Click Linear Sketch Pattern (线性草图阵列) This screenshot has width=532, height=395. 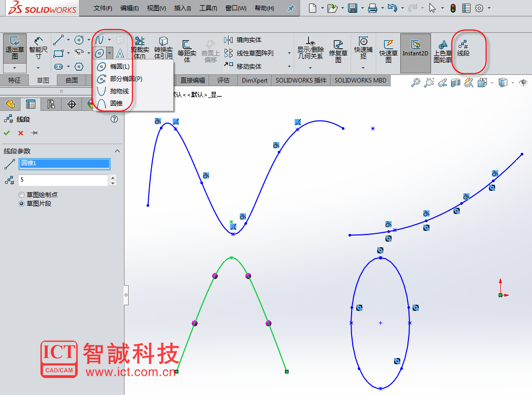click(x=249, y=53)
